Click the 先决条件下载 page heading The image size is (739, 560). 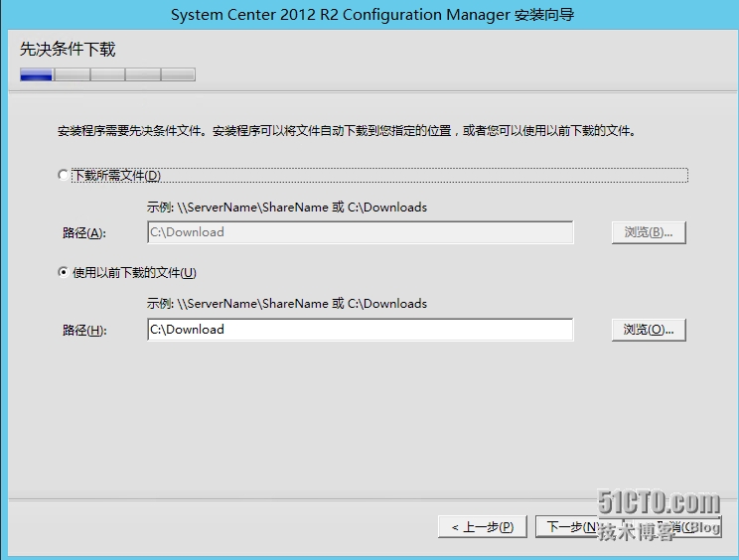point(68,49)
